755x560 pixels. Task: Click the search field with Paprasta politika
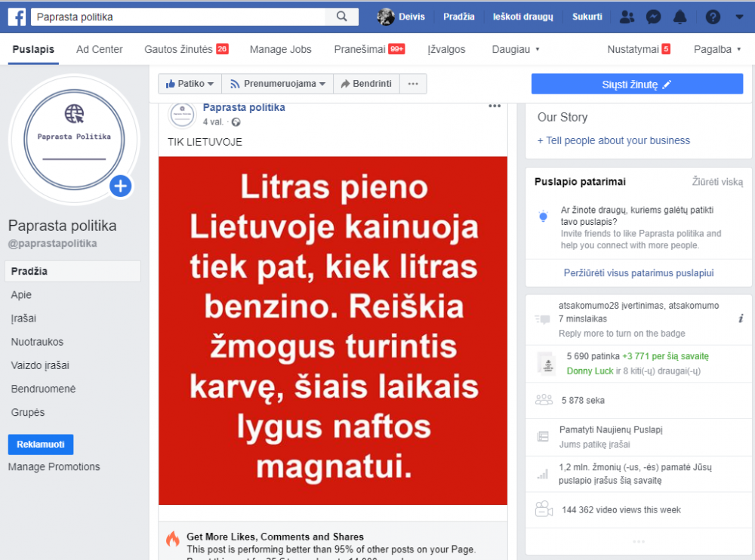(x=178, y=17)
